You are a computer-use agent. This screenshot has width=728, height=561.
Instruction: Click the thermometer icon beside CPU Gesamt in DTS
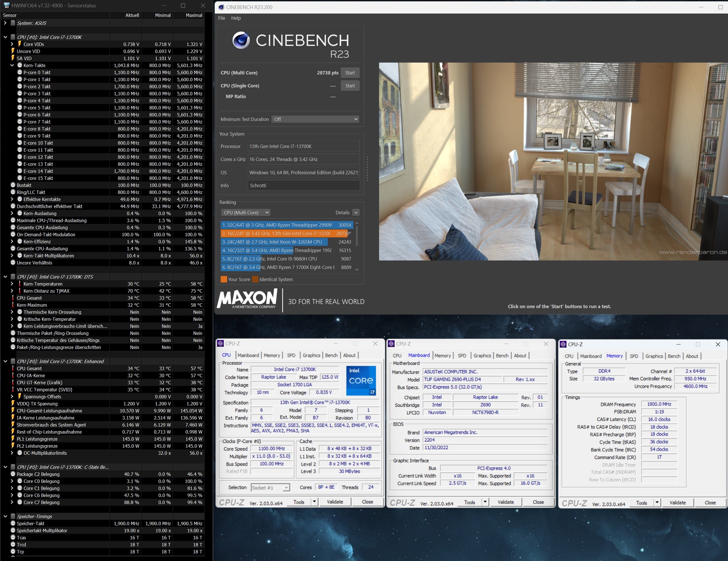tap(13, 298)
